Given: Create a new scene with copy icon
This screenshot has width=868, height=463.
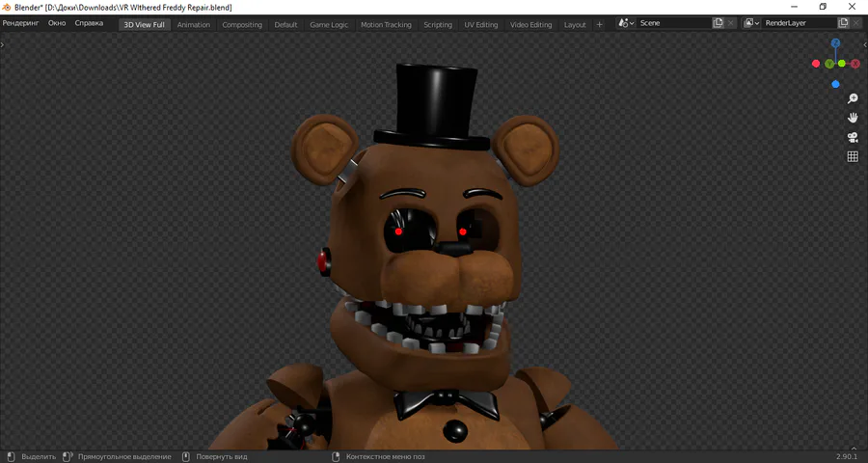Looking at the screenshot, I should [x=718, y=23].
